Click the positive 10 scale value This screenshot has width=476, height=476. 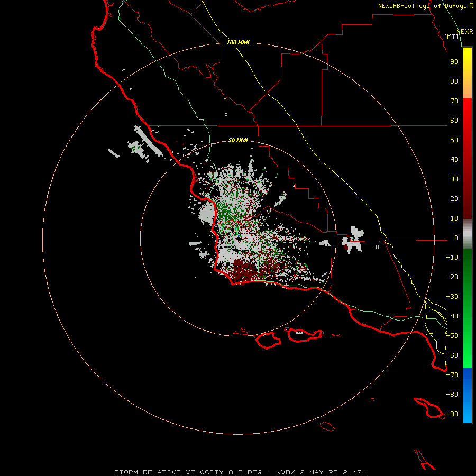454,218
